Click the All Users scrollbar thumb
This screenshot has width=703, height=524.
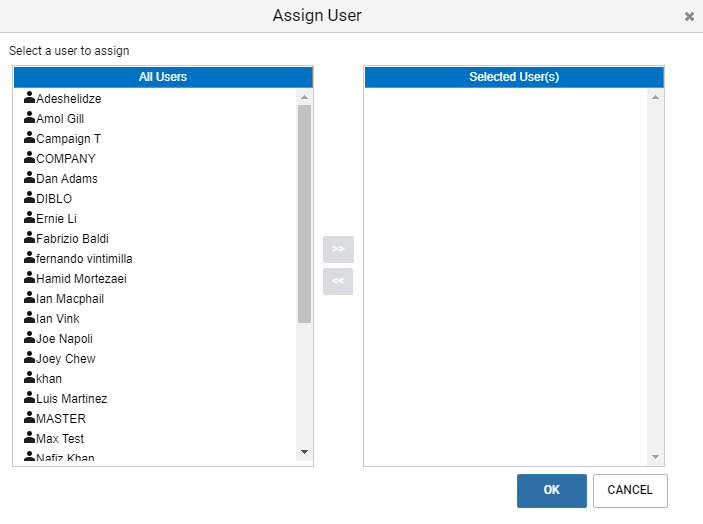304,214
